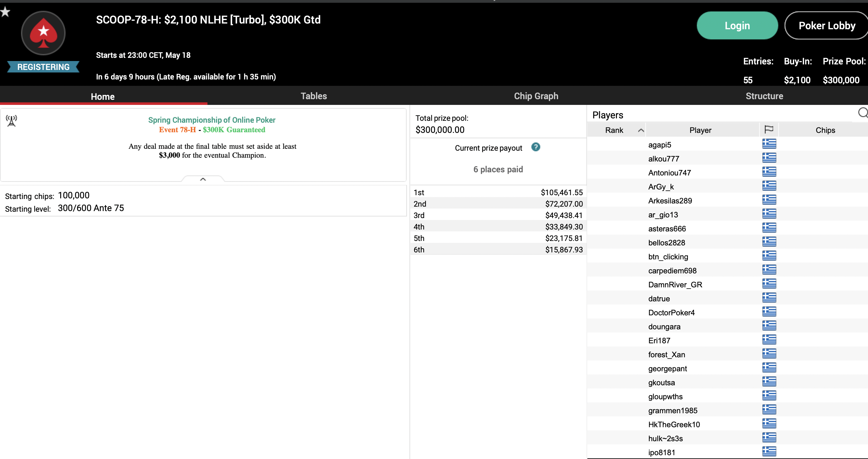Click the late registration countdown text

pyautogui.click(x=186, y=76)
